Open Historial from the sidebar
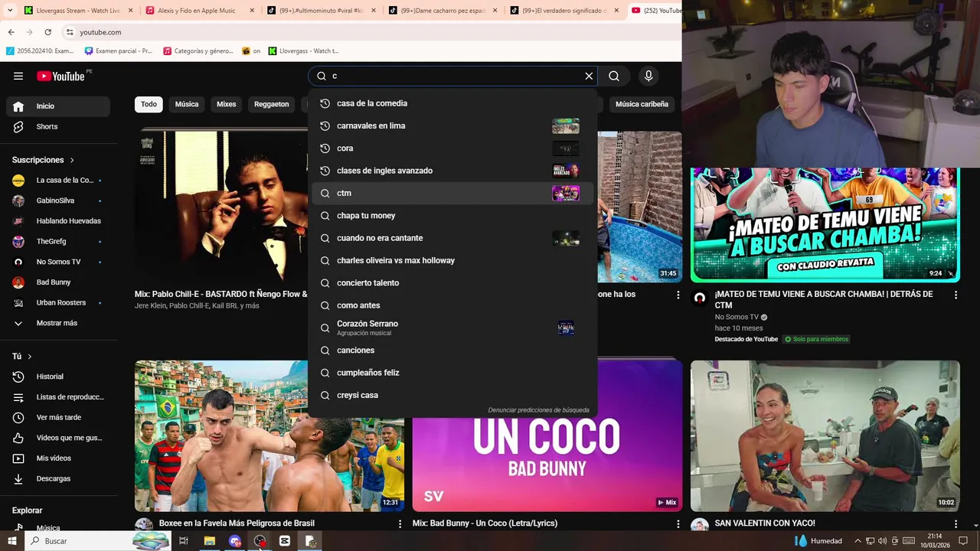The image size is (980, 551). (58, 377)
